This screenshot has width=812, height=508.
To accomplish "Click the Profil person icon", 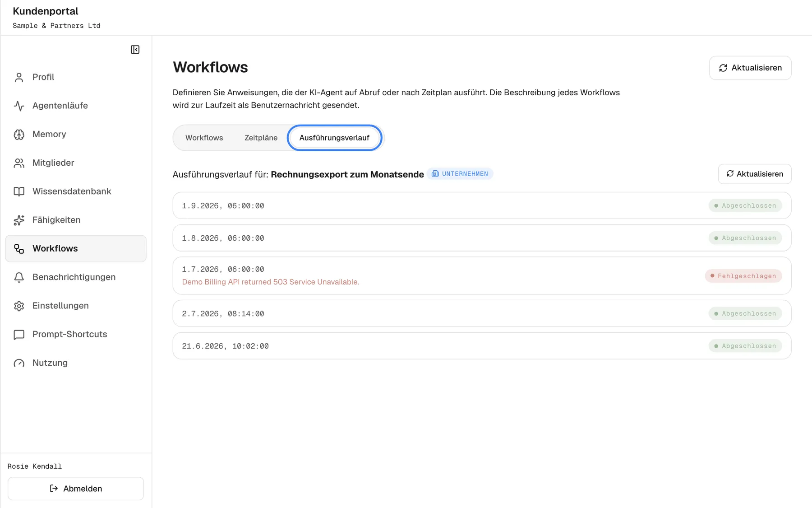I will pyautogui.click(x=19, y=77).
